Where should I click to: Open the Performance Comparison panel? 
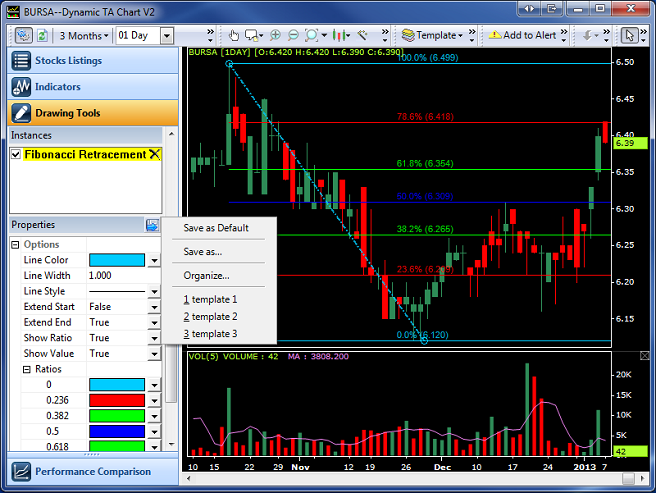(93, 472)
